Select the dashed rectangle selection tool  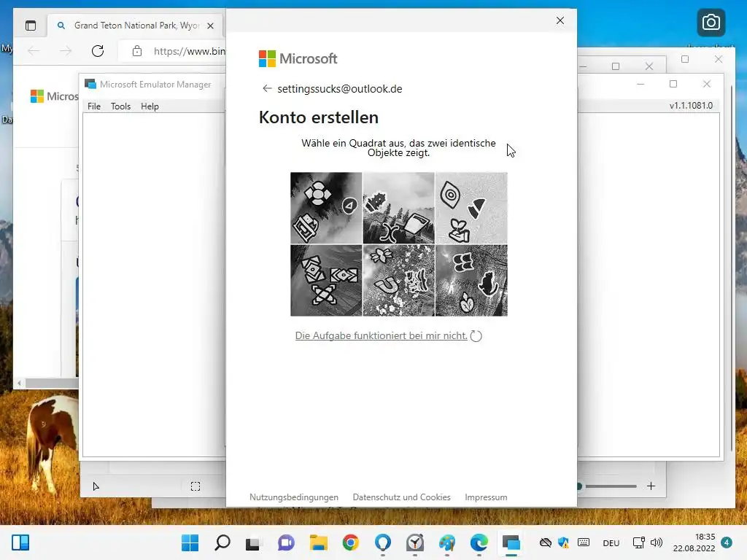tap(196, 486)
